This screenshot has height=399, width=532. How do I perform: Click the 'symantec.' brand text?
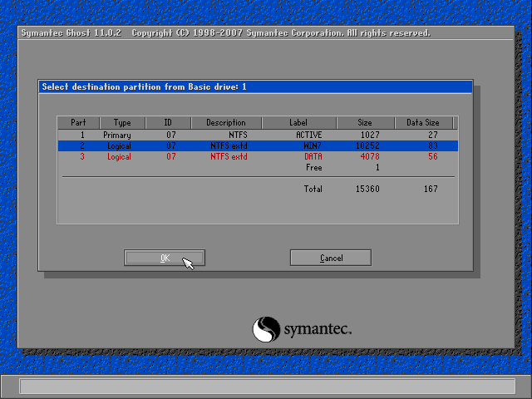pyautogui.click(x=318, y=330)
